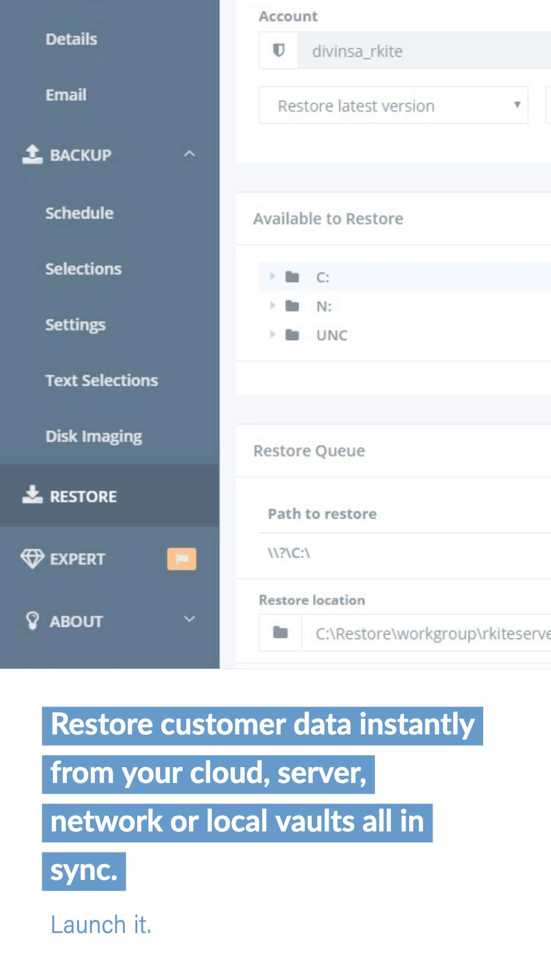Viewport: 551px width, 980px height.
Task: Click the diamond icon next to Expert
Action: pyautogui.click(x=33, y=559)
